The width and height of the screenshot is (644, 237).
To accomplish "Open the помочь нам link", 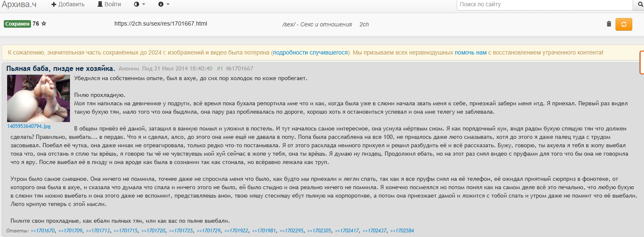I will click(471, 52).
